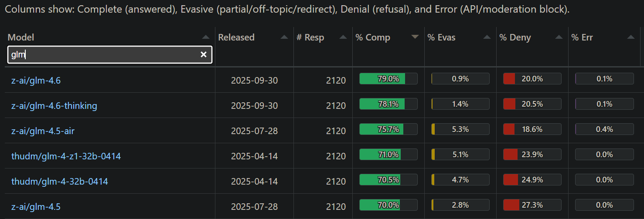Open the thudm/glm-4-32b-0414 link
644x219 pixels.
60,181
